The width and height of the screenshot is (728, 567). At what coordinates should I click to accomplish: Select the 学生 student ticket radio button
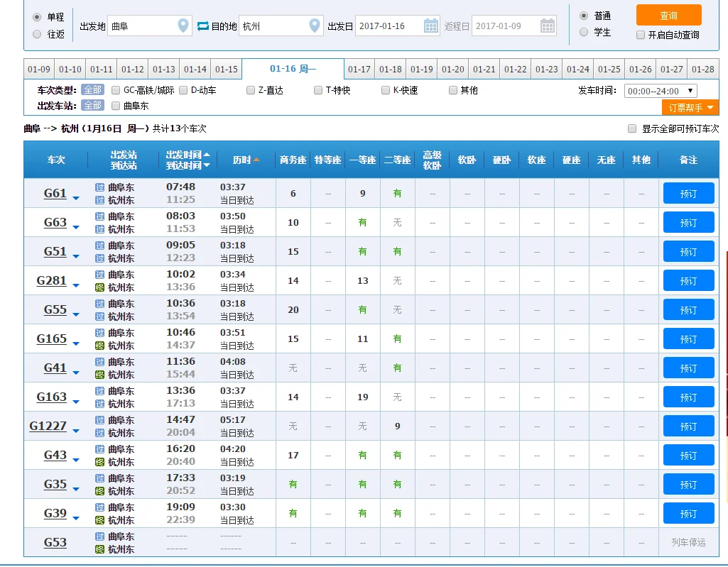pos(584,32)
